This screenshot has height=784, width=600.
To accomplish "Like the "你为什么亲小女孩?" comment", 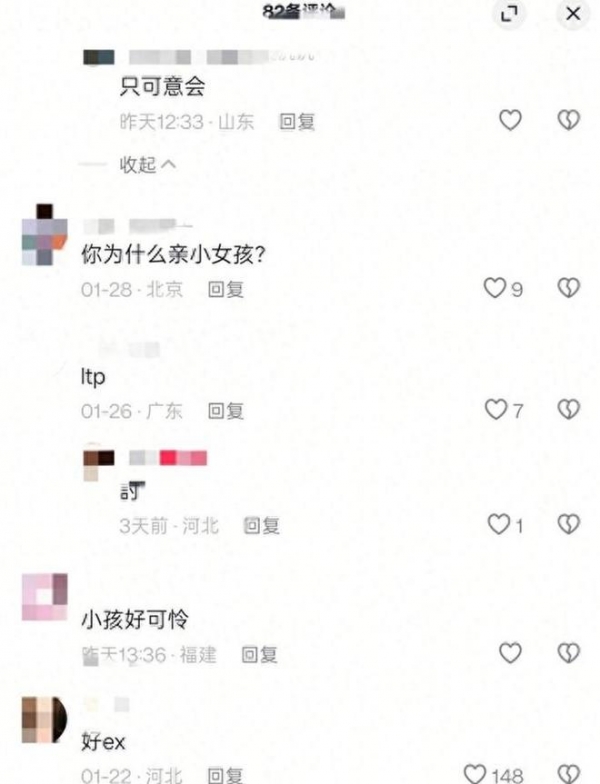I will pos(495,288).
